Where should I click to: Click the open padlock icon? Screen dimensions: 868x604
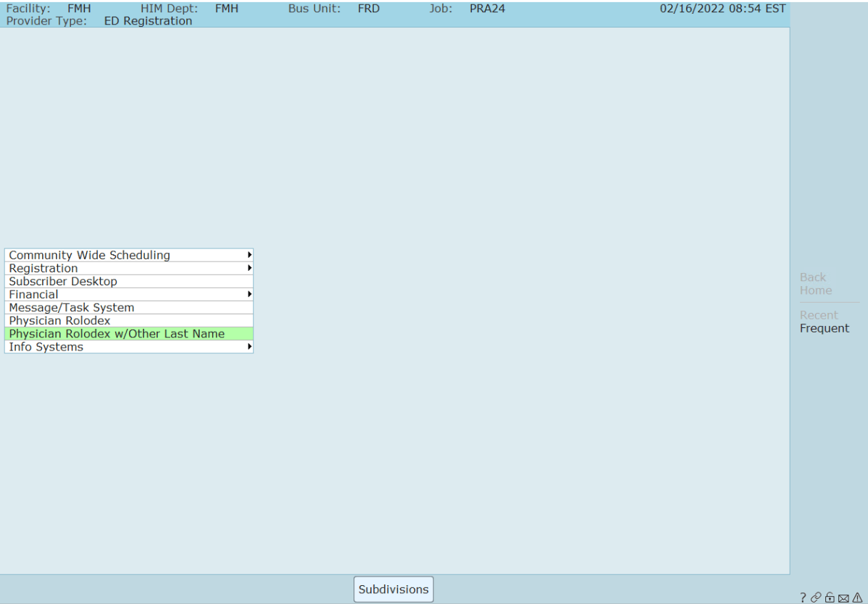830,597
